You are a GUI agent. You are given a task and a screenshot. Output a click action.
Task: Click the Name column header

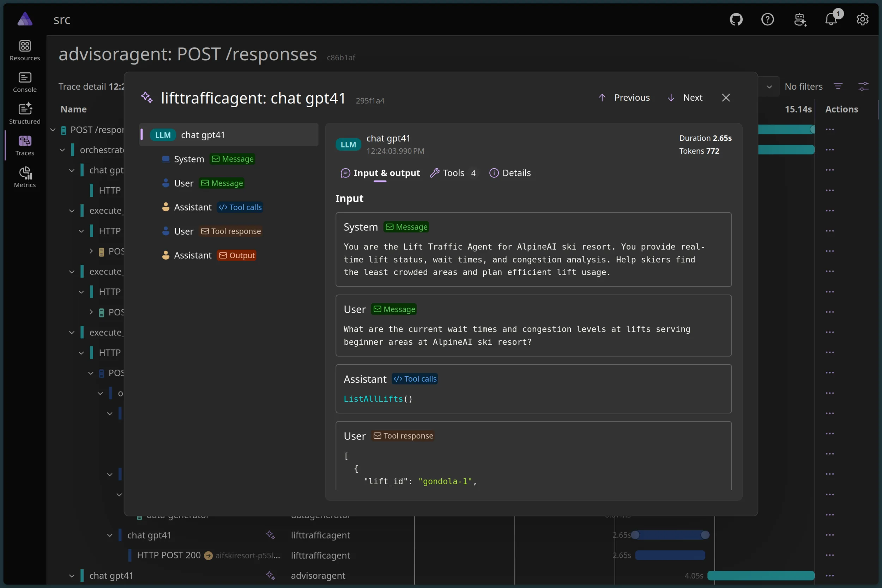pyautogui.click(x=73, y=109)
